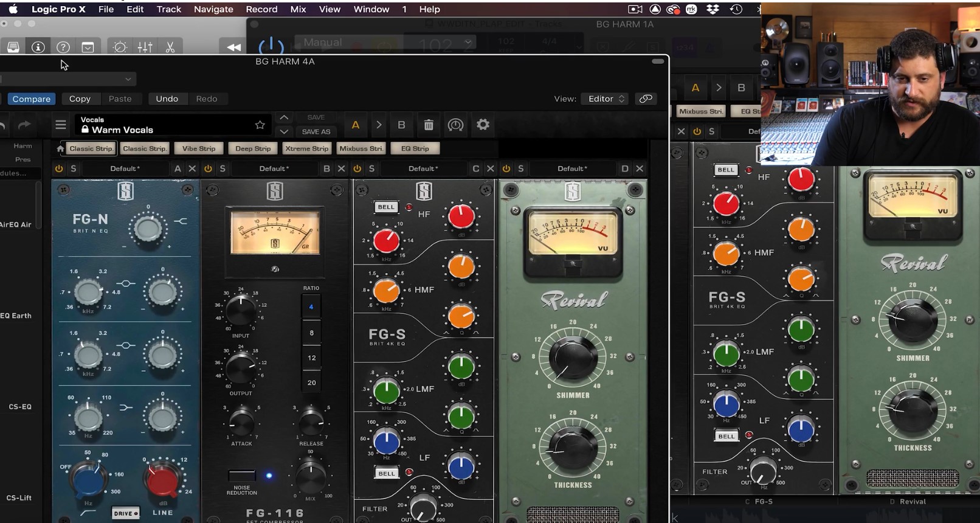Image resolution: width=980 pixels, height=523 pixels.
Task: Select the Deep Strip tab
Action: [x=253, y=148]
